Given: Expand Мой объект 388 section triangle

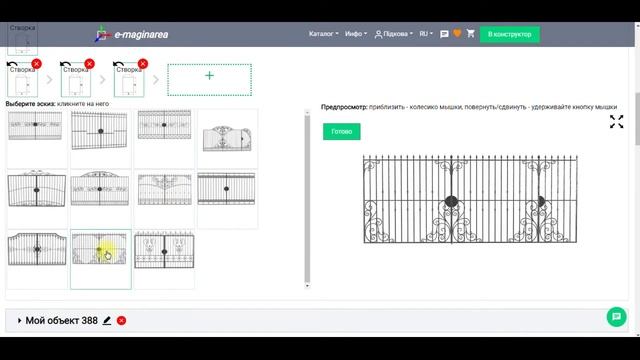Looking at the screenshot, I should pos(19,321).
